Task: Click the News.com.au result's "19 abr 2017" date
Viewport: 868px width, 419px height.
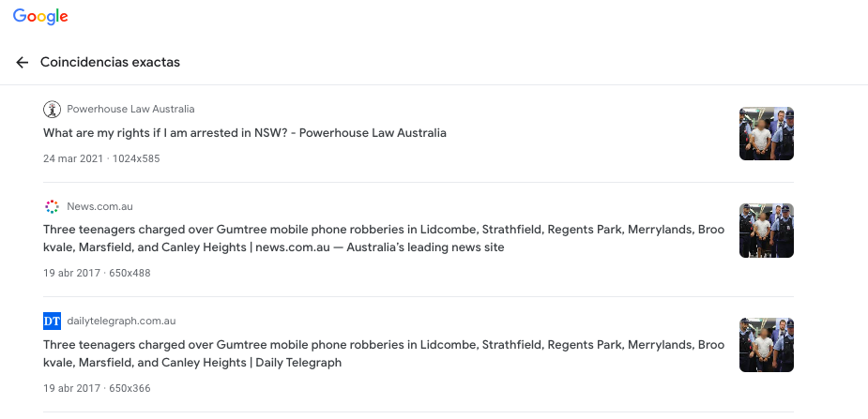Action: tap(71, 273)
